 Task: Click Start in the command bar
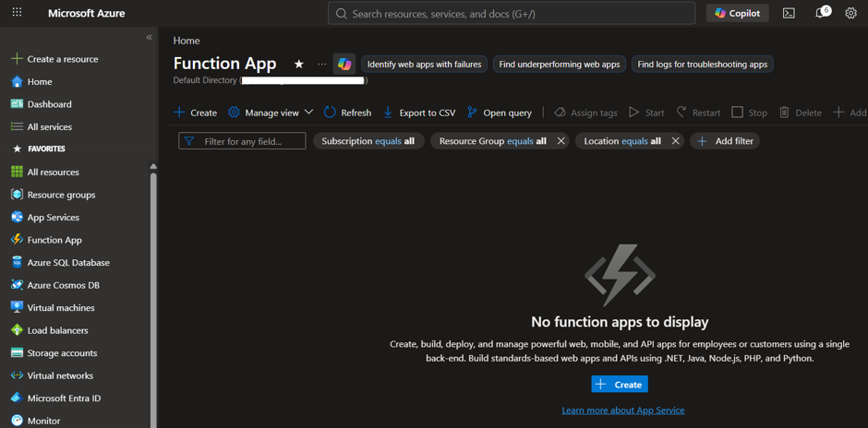point(646,113)
